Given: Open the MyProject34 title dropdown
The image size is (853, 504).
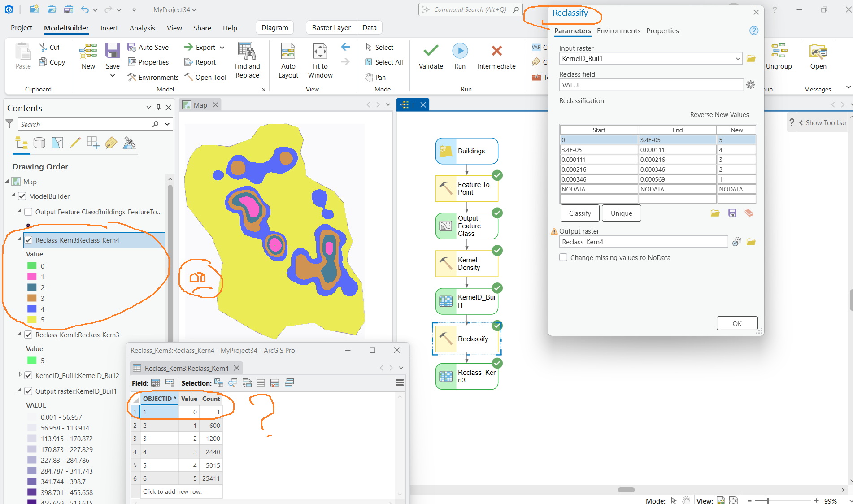Looking at the screenshot, I should tap(194, 10).
